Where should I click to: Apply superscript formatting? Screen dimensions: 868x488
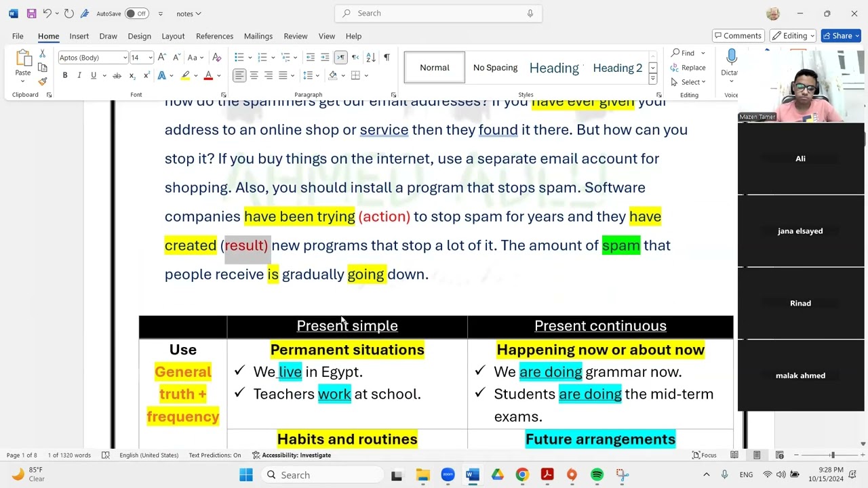click(x=146, y=75)
